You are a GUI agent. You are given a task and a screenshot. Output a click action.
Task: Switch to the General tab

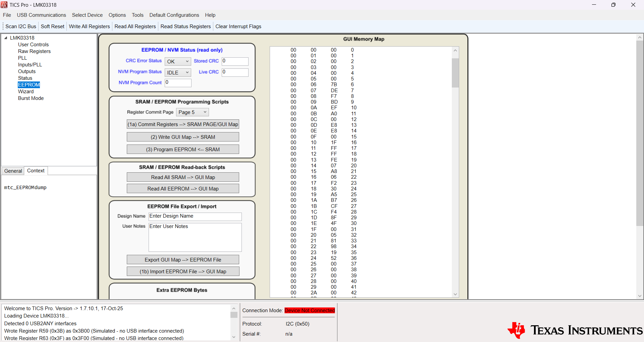click(13, 171)
